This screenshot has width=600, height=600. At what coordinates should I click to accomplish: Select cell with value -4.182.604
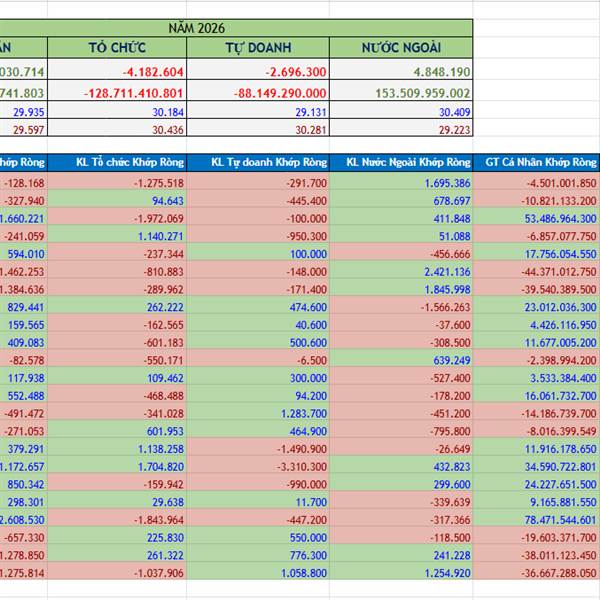(x=117, y=69)
